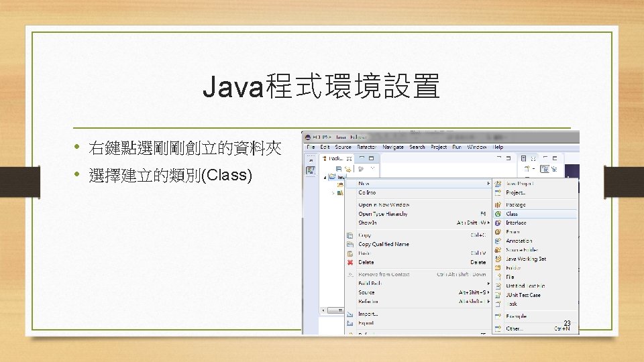Open Other... in the New submenu
The width and height of the screenshot is (644, 362).
535,328
